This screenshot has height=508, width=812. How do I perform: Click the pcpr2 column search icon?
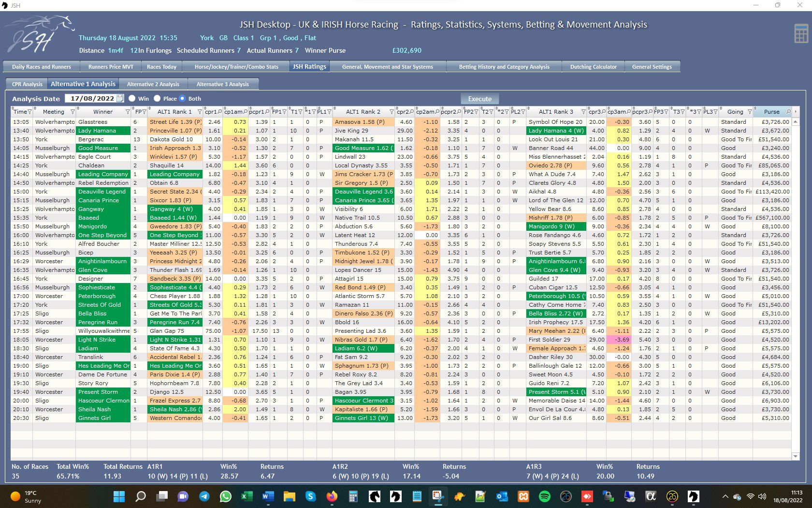(460, 112)
